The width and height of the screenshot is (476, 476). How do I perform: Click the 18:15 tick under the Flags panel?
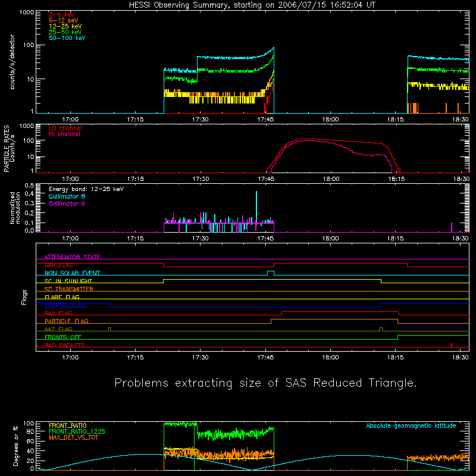coord(396,358)
